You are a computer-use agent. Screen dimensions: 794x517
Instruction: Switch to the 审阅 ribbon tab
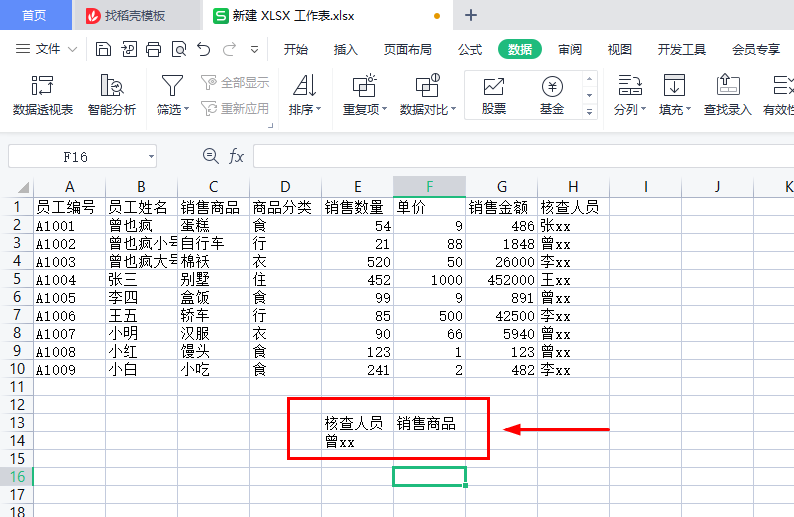[570, 50]
